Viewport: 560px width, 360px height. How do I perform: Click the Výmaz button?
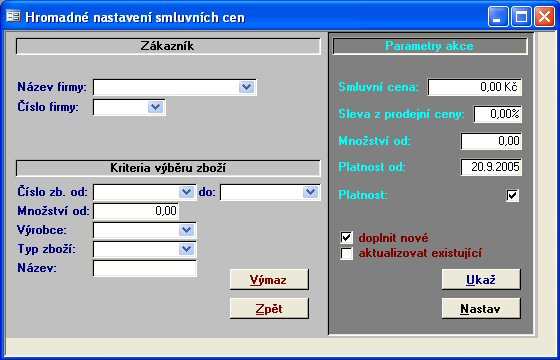coord(269,280)
